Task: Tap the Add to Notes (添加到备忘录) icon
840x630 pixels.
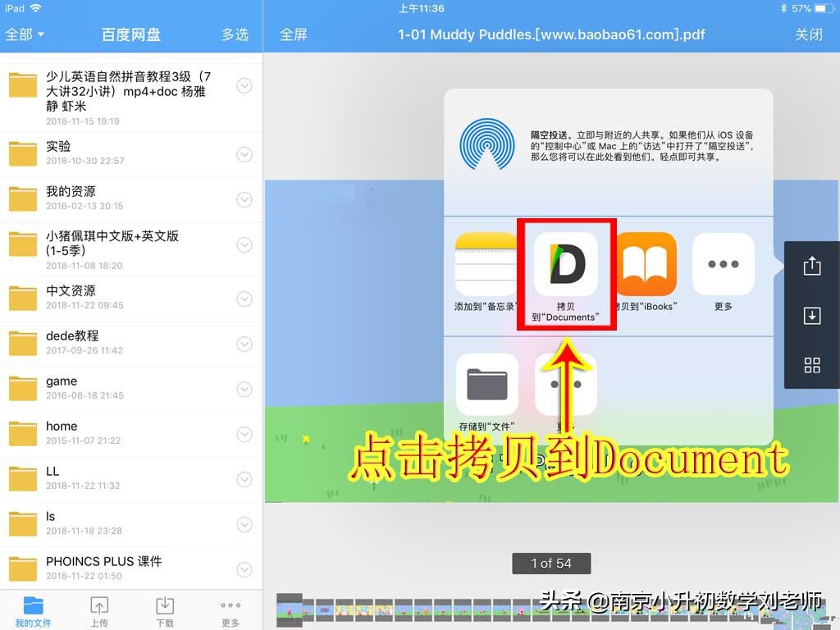Action: pyautogui.click(x=488, y=262)
